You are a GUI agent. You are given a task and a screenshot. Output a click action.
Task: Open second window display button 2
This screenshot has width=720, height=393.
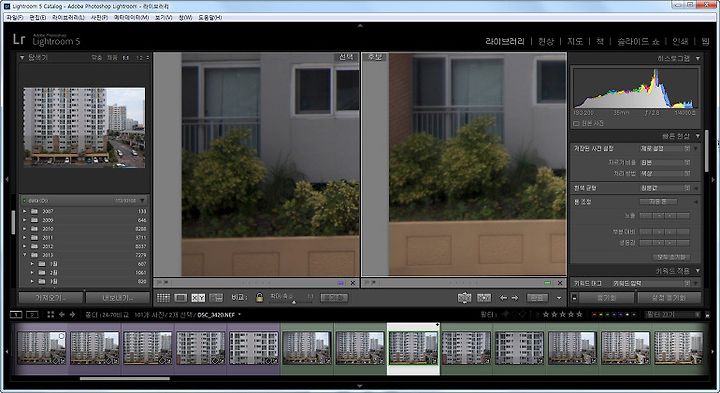tap(32, 314)
